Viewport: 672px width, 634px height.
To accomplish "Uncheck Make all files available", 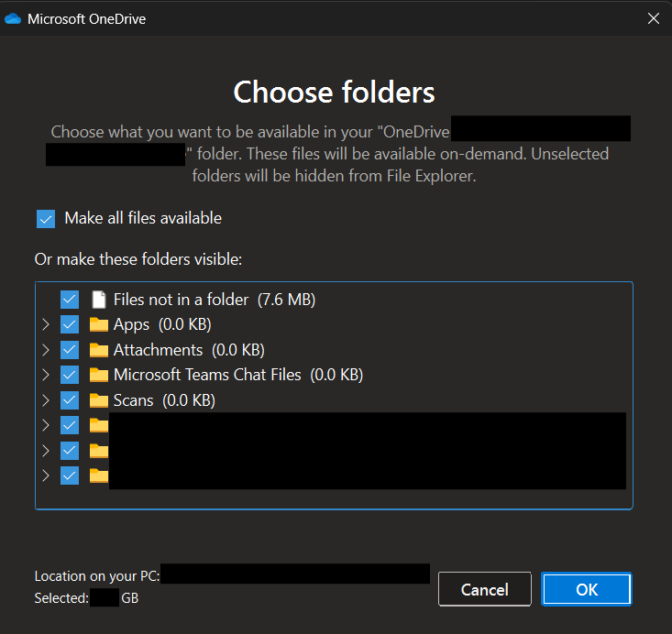I will click(x=46, y=219).
